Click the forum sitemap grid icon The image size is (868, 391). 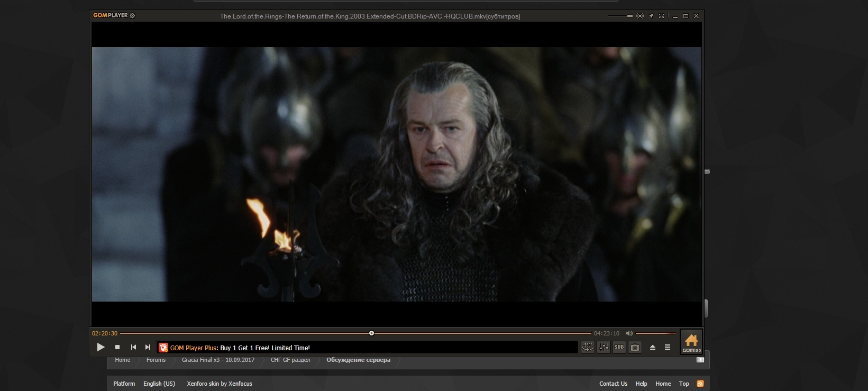700,360
